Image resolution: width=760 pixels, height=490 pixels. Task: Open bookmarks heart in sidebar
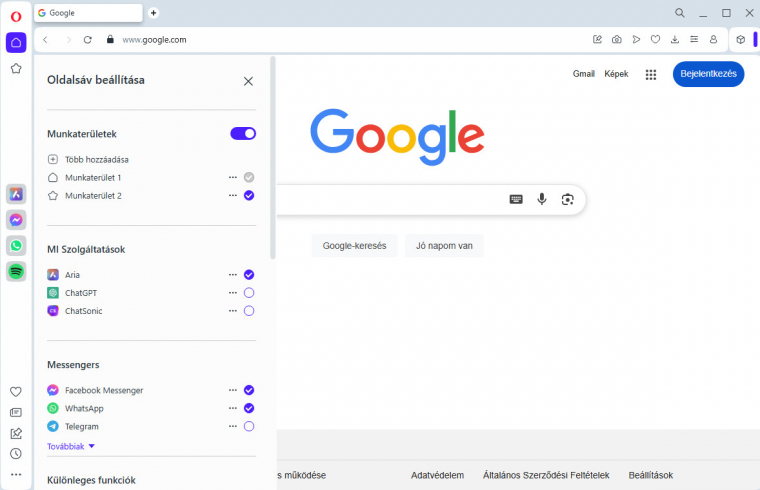(16, 392)
